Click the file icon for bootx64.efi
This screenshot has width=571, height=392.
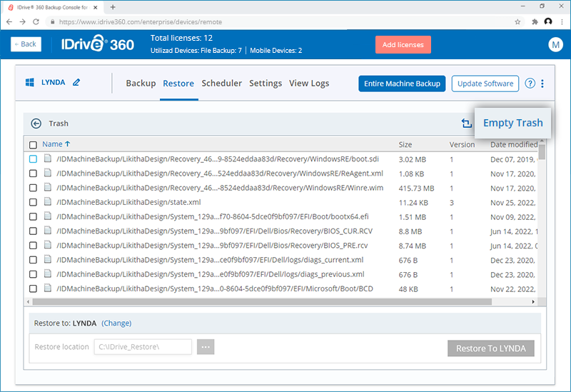pyautogui.click(x=48, y=216)
